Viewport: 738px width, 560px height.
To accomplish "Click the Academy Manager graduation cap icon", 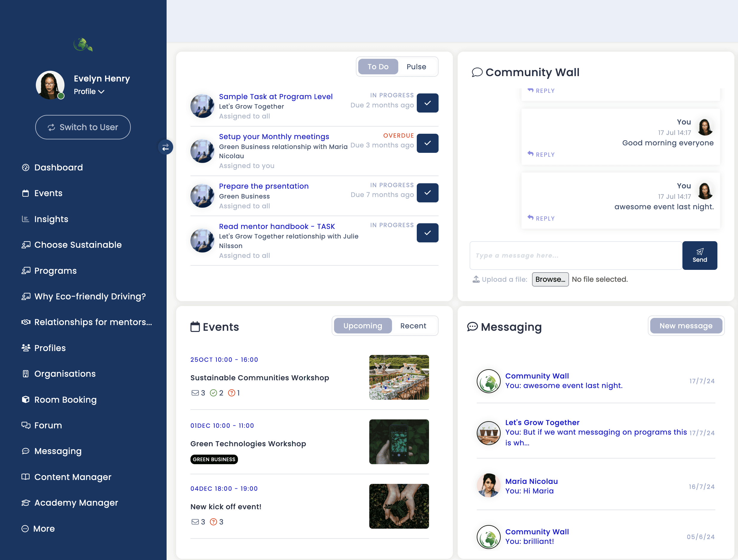I will 25,503.
